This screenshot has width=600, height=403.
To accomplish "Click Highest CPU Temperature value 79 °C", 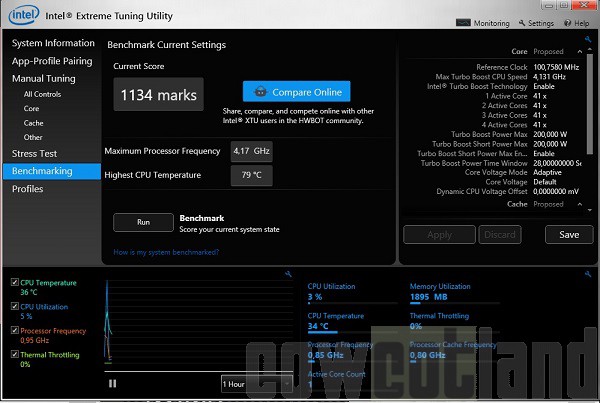I will pos(251,175).
